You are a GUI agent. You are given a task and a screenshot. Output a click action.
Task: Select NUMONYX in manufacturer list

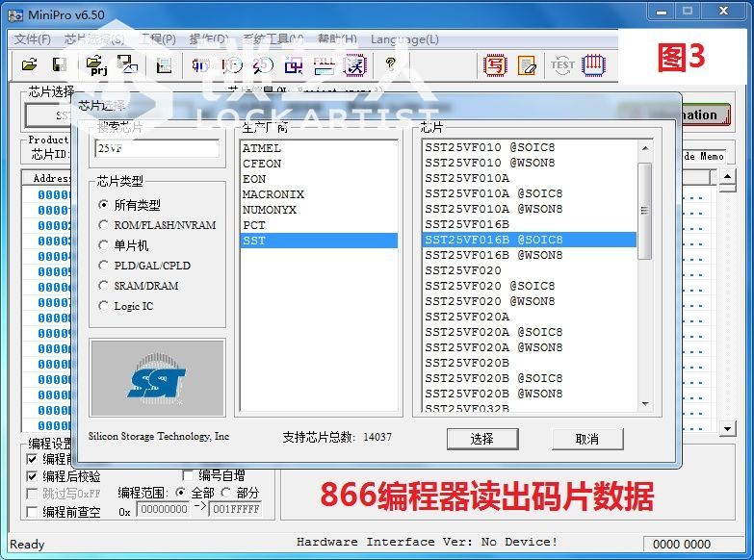coord(319,210)
